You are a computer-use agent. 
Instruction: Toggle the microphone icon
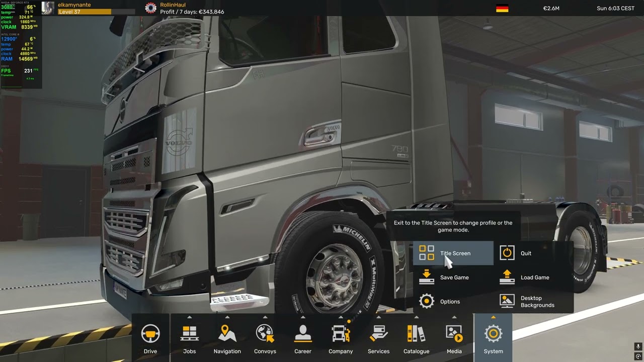[x=638, y=346]
